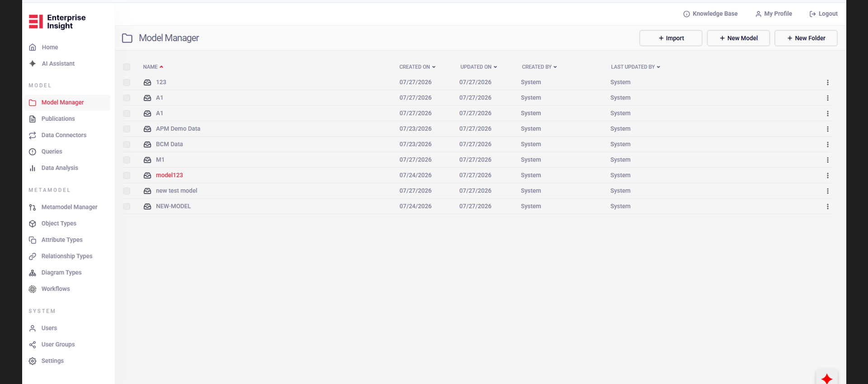Check the box for APM Demo Data
Viewport: 868px width, 384px height.
click(127, 129)
